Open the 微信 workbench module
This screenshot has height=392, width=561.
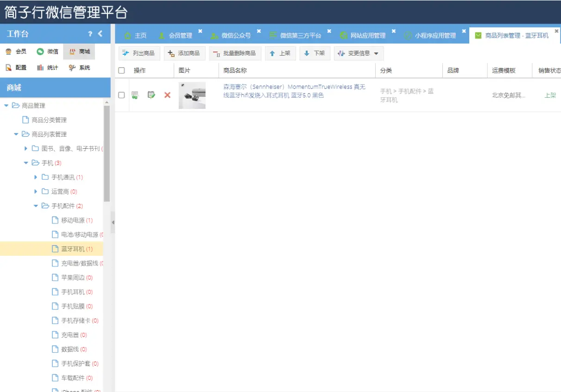pyautogui.click(x=47, y=51)
